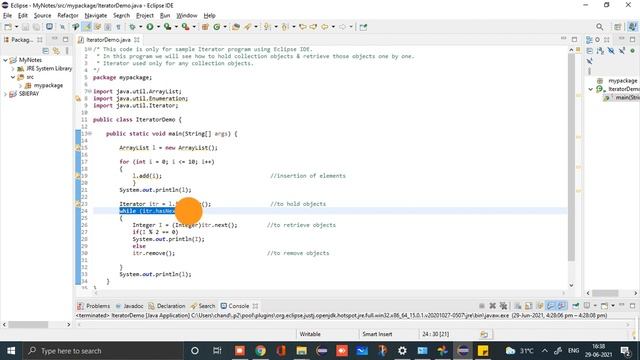Toggle Show Console on Standard Error change

(x=562, y=306)
